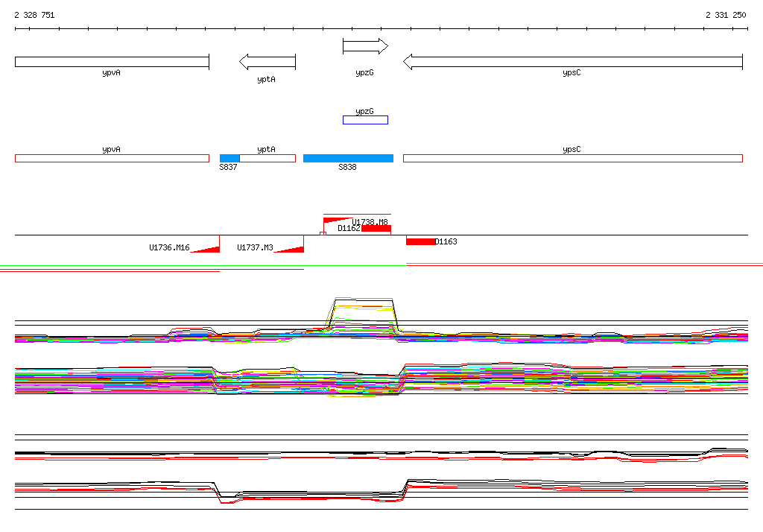Click the start coordinate 2 328 751
Image resolution: width=763 pixels, height=532 pixels.
(x=34, y=15)
